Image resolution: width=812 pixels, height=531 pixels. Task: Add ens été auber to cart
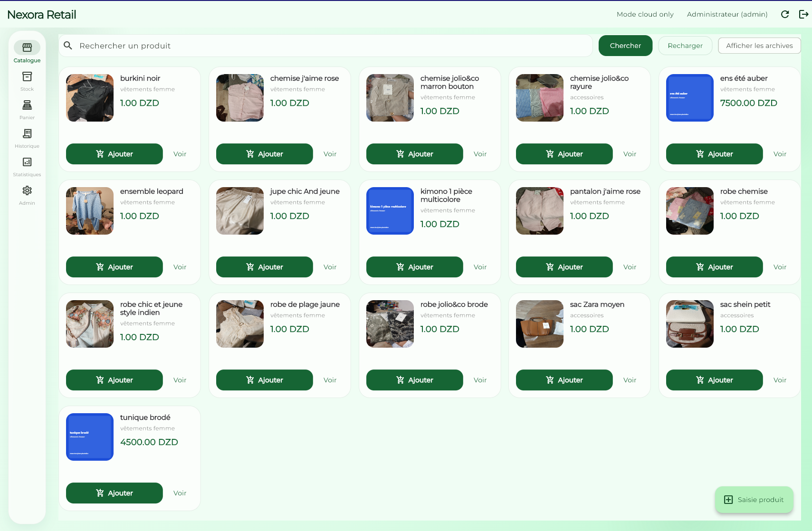(715, 154)
